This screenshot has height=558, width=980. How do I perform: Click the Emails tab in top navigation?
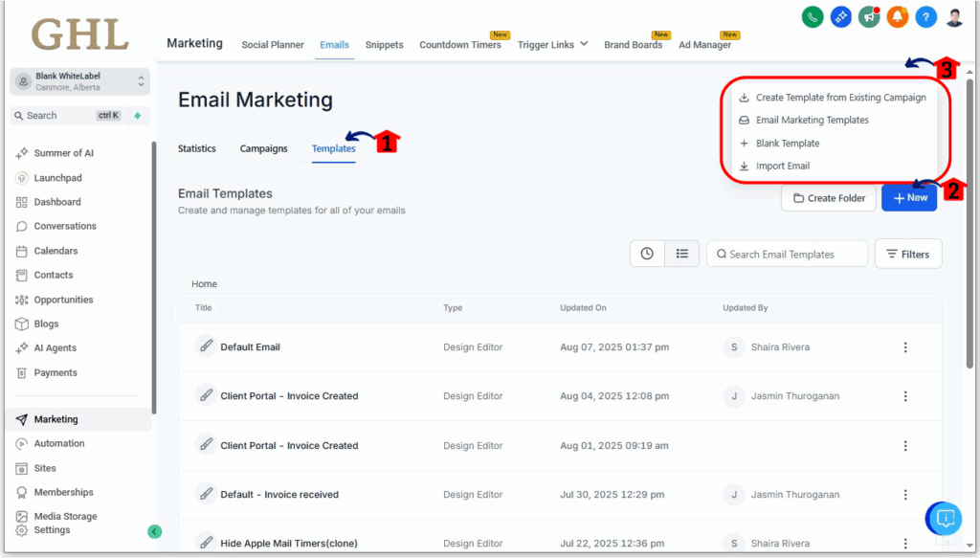click(x=334, y=45)
